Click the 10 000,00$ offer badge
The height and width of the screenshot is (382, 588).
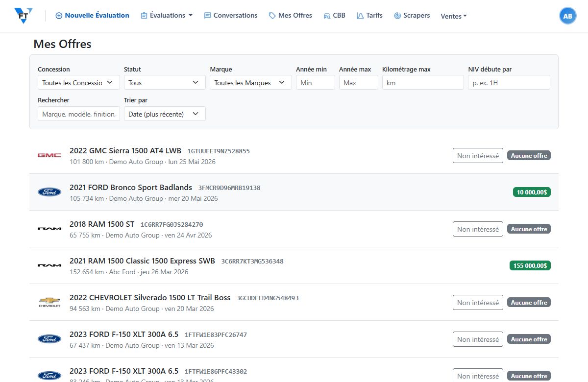[532, 192]
